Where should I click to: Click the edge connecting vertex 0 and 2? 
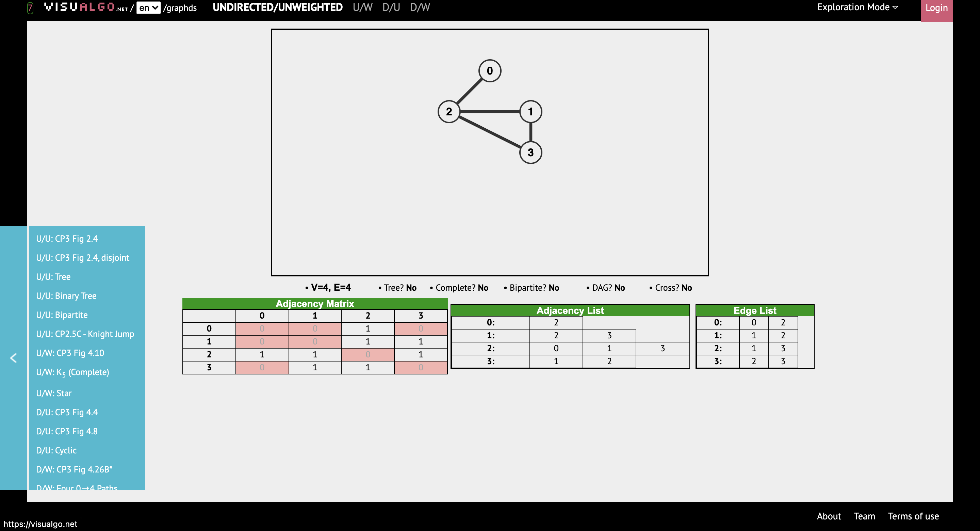[470, 91]
